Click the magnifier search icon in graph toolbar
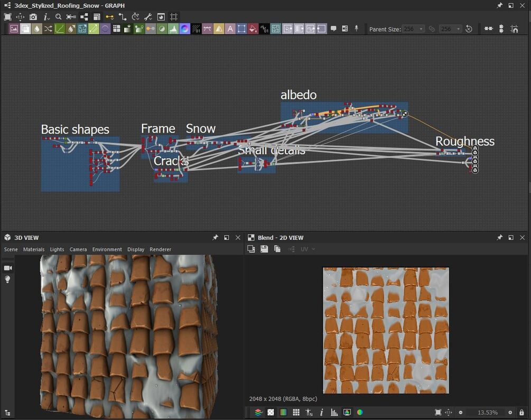This screenshot has height=420, width=531. [x=59, y=17]
